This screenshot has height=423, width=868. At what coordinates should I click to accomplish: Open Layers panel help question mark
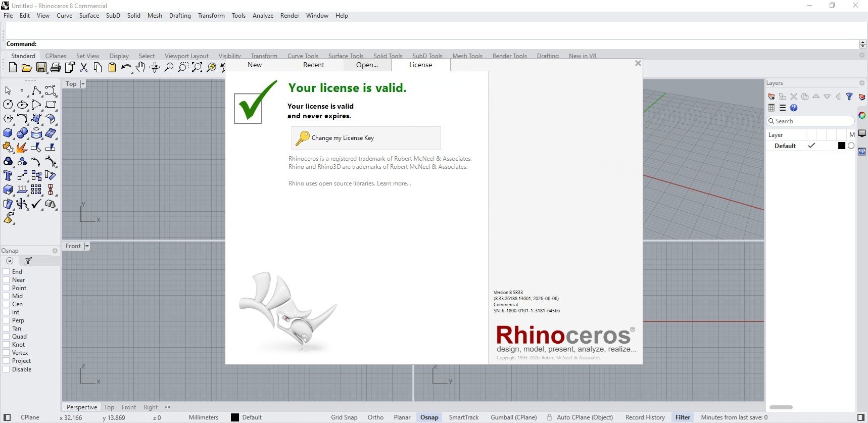pos(794,108)
